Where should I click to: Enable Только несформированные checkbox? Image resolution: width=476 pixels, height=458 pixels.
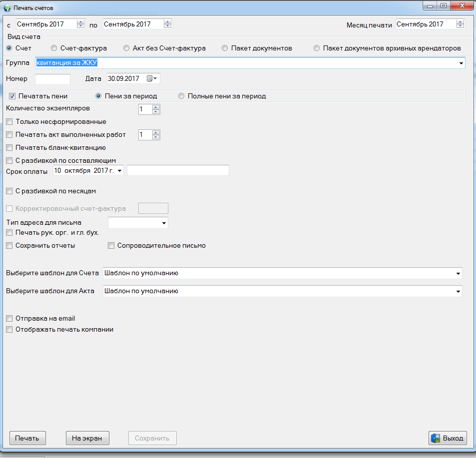[x=9, y=121]
